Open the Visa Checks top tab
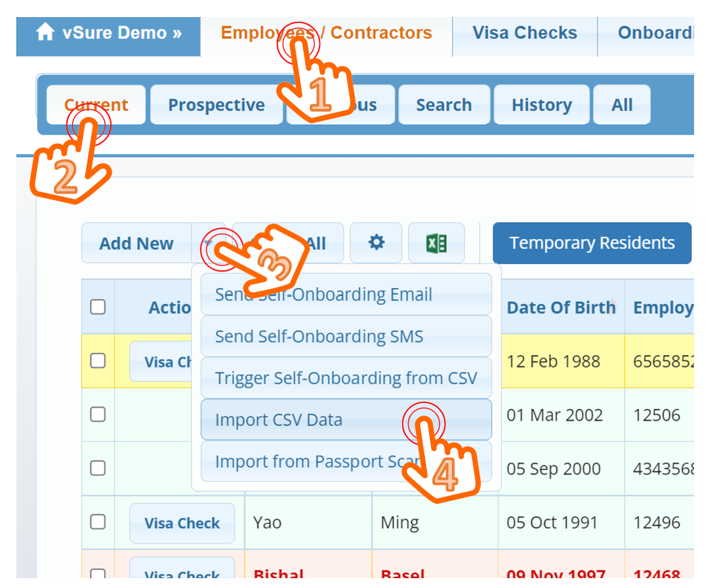Screen dimensions: 719x588 click(524, 33)
